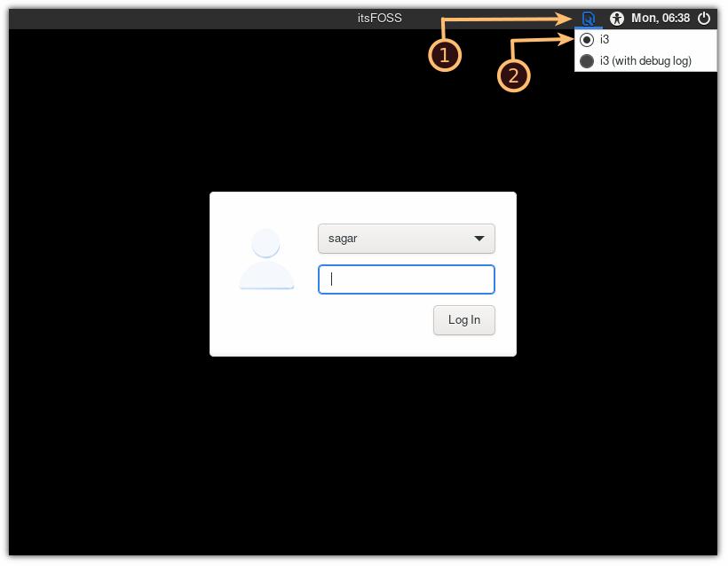Expand the sagar user dropdown
The height and width of the screenshot is (566, 728).
click(x=407, y=239)
